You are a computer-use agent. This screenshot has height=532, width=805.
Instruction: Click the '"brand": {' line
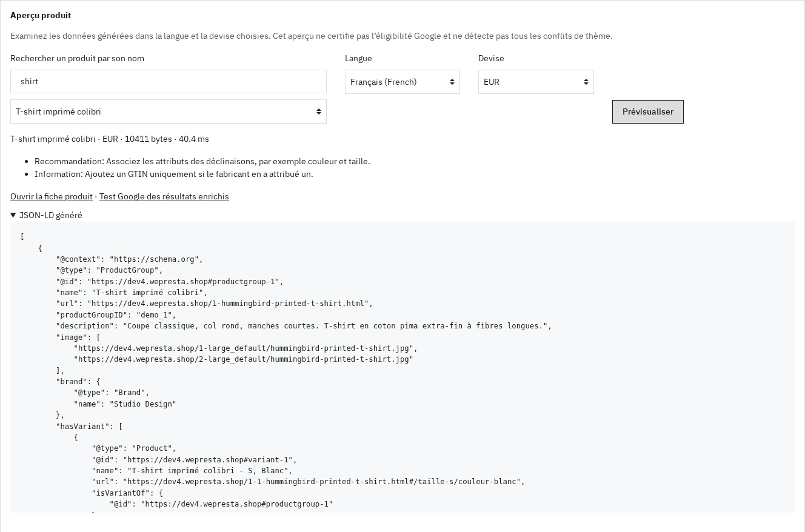(78, 382)
